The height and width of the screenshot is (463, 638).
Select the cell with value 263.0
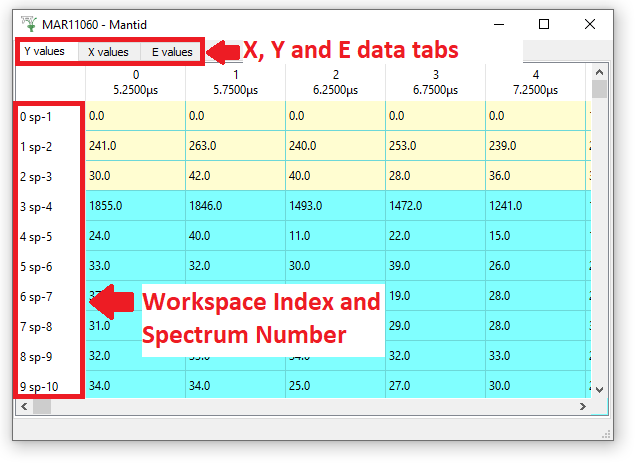click(235, 146)
